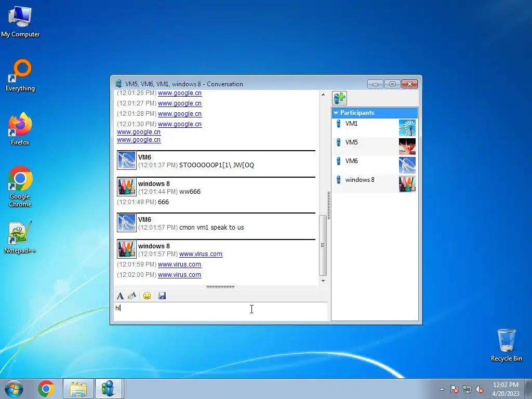Click the chat scrollbar down arrow
This screenshot has width=532, height=399.
pyautogui.click(x=323, y=281)
